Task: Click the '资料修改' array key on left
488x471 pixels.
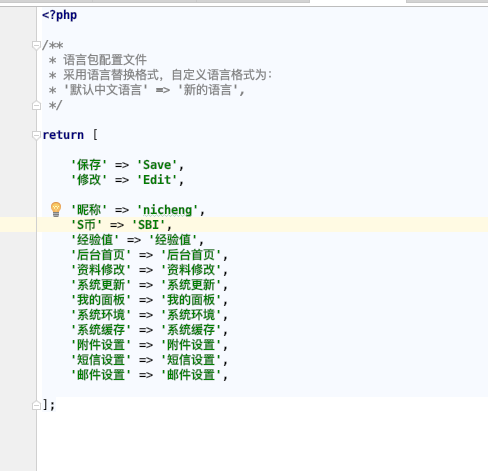Action: click(101, 270)
